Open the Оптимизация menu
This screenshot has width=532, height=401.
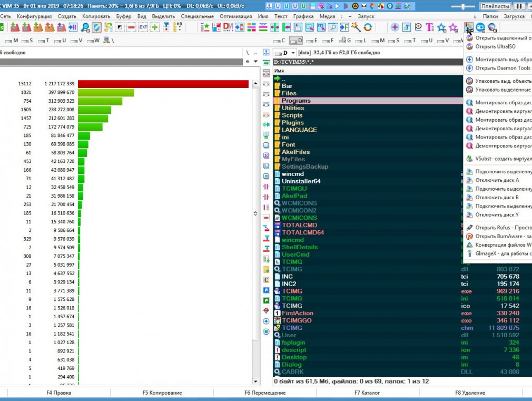pos(236,16)
